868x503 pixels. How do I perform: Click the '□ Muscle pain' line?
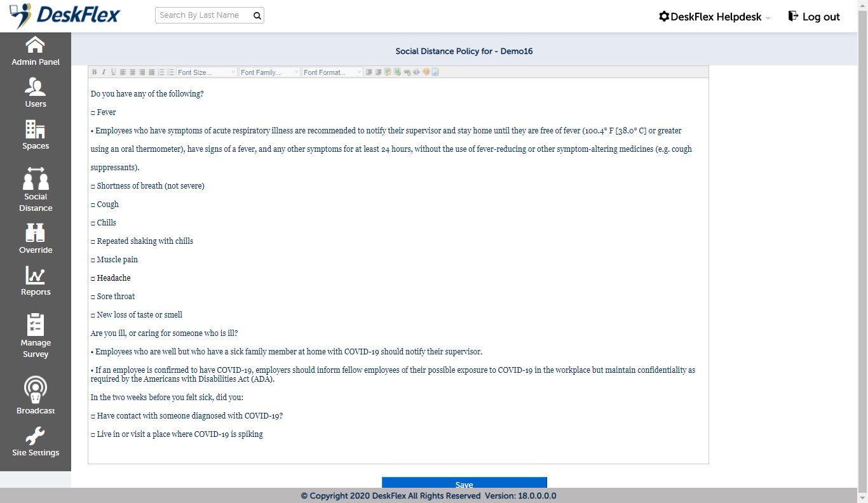tap(114, 260)
